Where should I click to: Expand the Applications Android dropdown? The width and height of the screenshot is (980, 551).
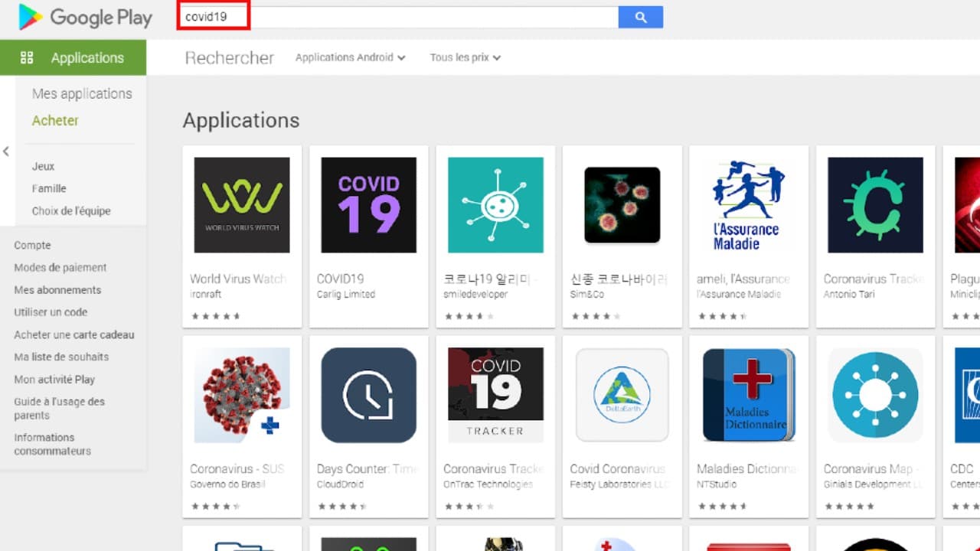point(351,57)
